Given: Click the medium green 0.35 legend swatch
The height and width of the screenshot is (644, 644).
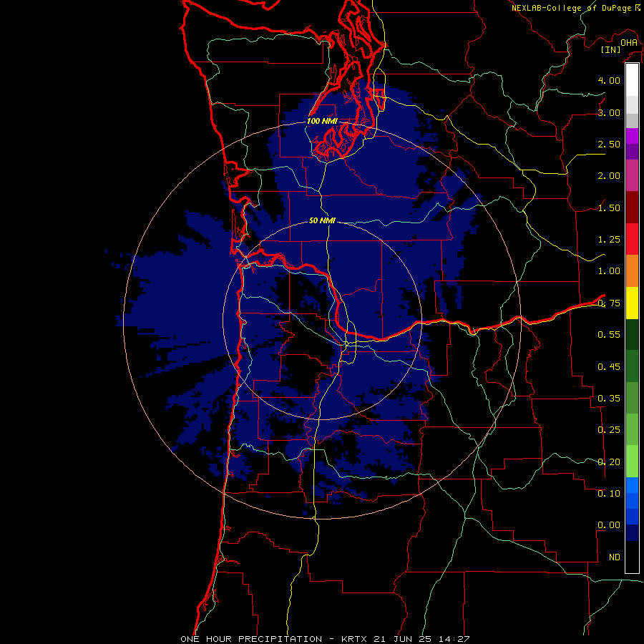Looking at the screenshot, I should tap(632, 398).
